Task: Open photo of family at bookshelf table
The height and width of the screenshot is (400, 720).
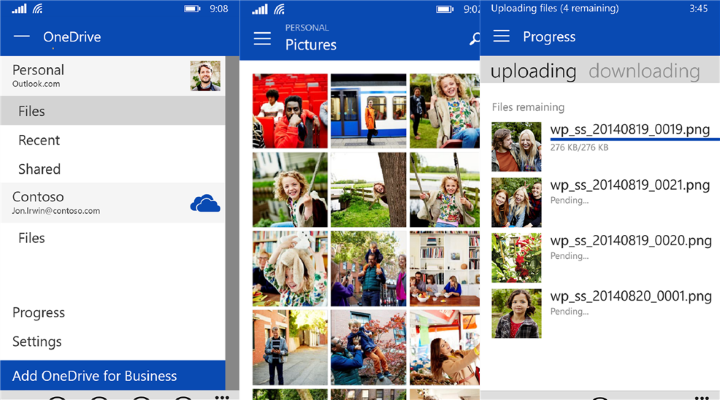Action: (x=444, y=269)
